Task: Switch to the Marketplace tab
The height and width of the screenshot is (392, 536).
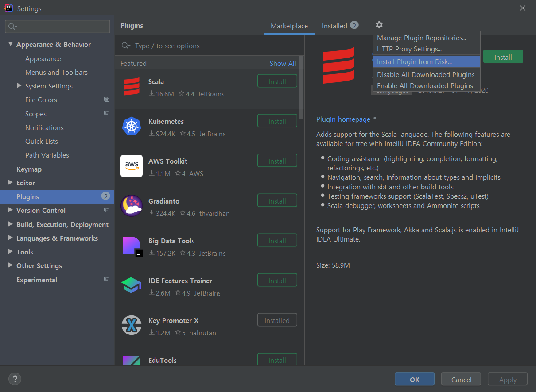Action: click(289, 26)
